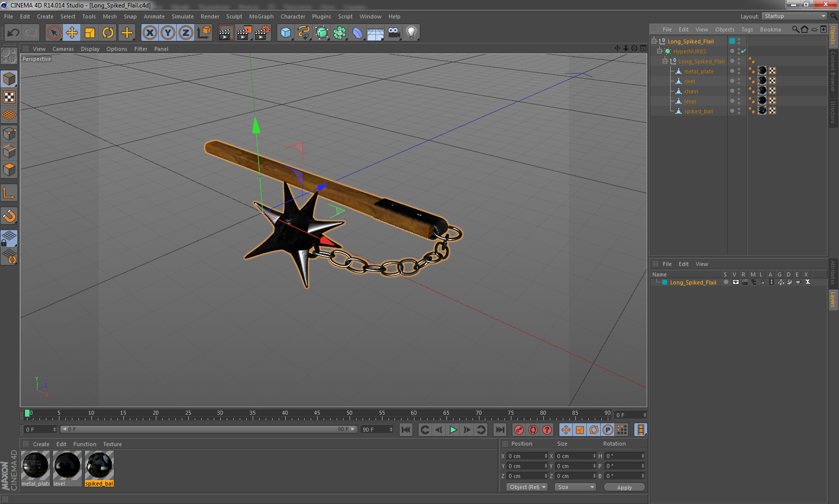Switch to Texture mode
Image resolution: width=839 pixels, height=504 pixels.
tap(9, 97)
